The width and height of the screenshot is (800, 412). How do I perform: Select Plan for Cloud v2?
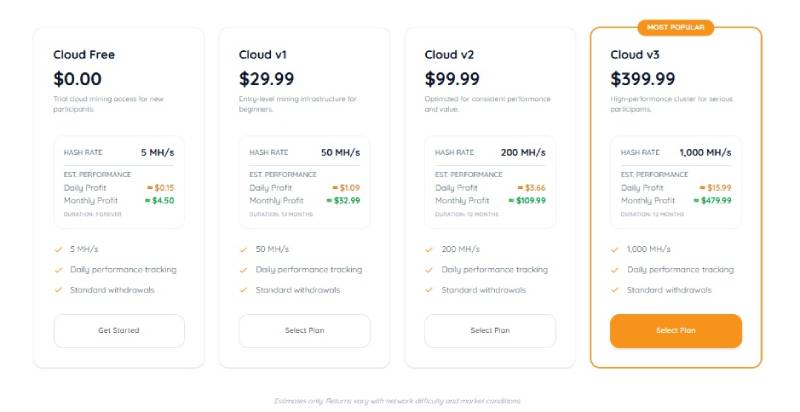(490, 331)
